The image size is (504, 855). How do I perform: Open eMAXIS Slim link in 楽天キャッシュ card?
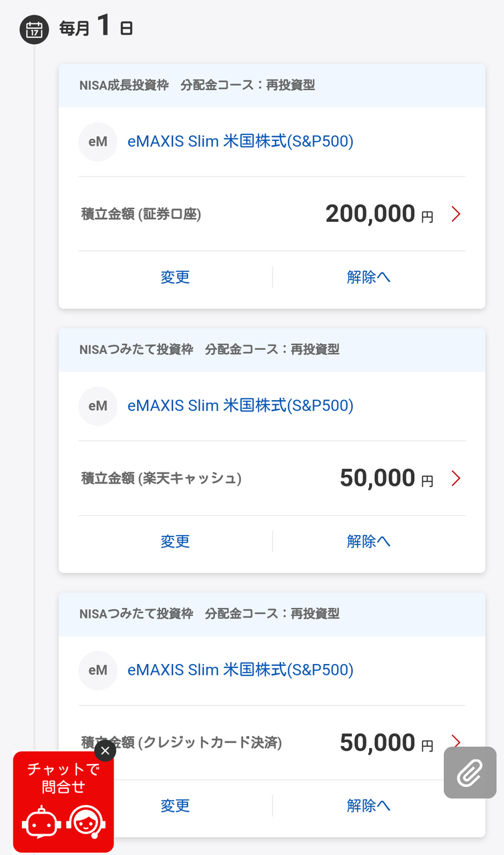pyautogui.click(x=240, y=405)
